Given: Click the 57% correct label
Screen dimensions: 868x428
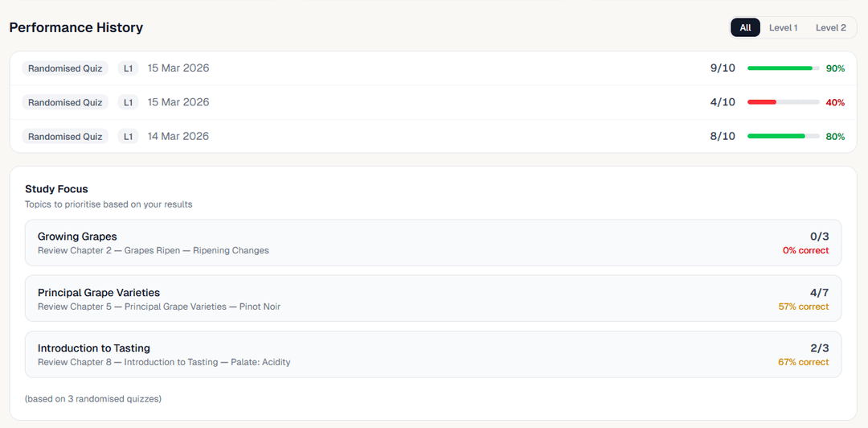Looking at the screenshot, I should coord(803,307).
